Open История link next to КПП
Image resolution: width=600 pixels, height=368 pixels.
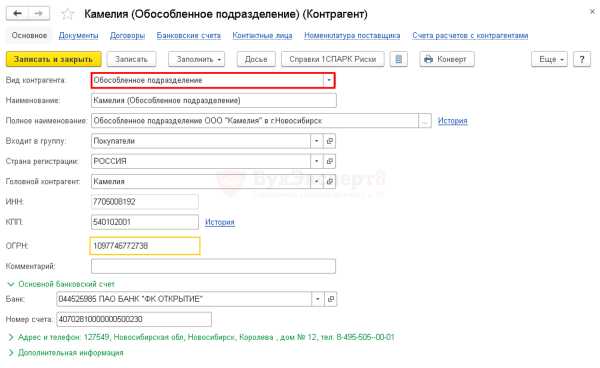pos(220,222)
